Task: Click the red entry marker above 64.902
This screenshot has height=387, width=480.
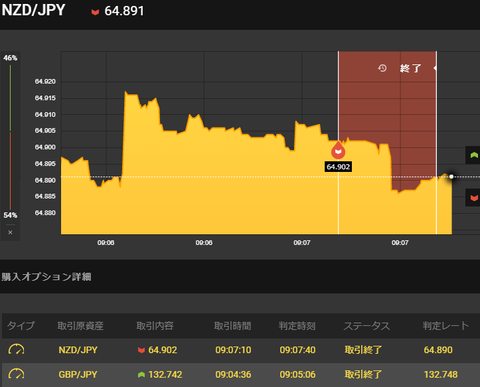Action: (x=338, y=151)
